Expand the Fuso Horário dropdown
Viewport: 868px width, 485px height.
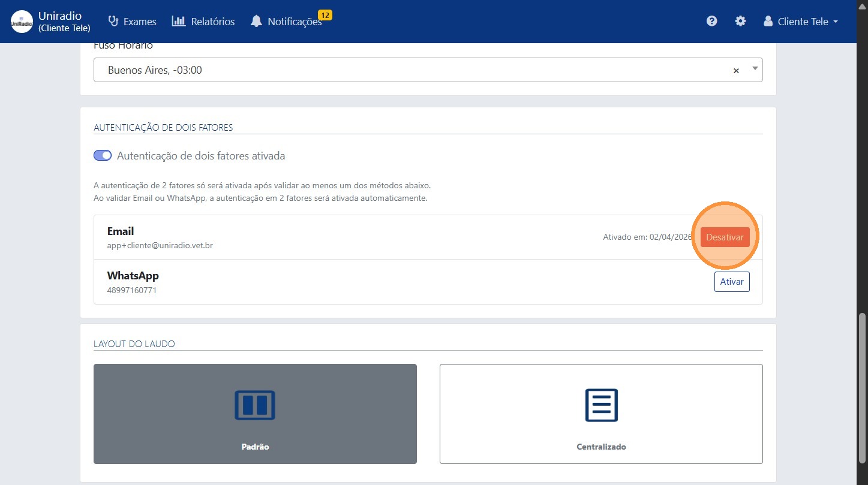(754, 70)
